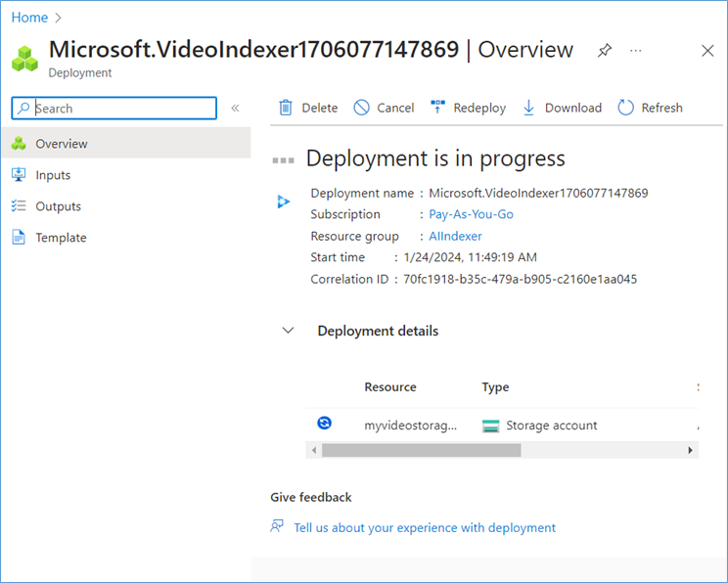Screen dimensions: 728x583
Task: Click the Storage account type icon
Action: (491, 426)
